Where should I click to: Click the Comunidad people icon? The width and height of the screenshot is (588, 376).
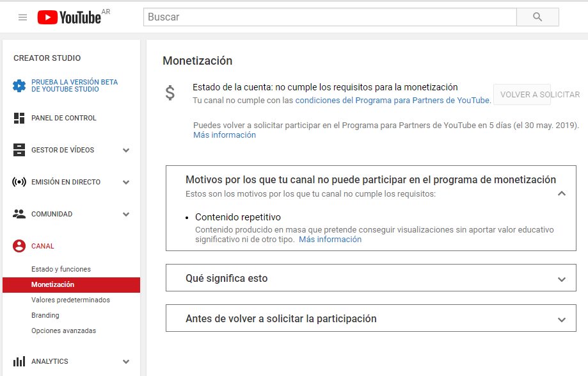click(x=19, y=214)
